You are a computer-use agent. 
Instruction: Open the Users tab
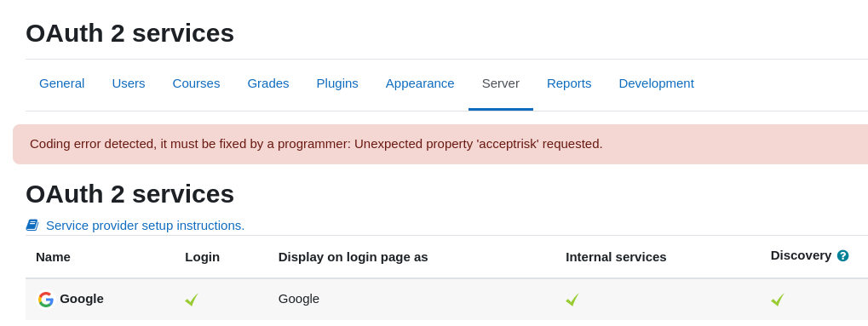click(x=129, y=83)
